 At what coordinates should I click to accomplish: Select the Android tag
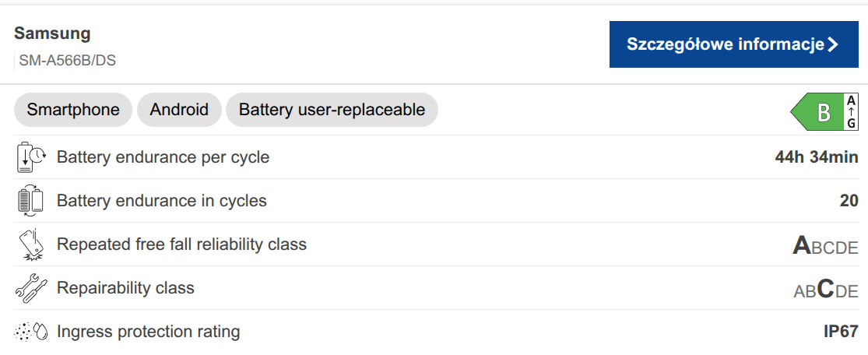179,110
